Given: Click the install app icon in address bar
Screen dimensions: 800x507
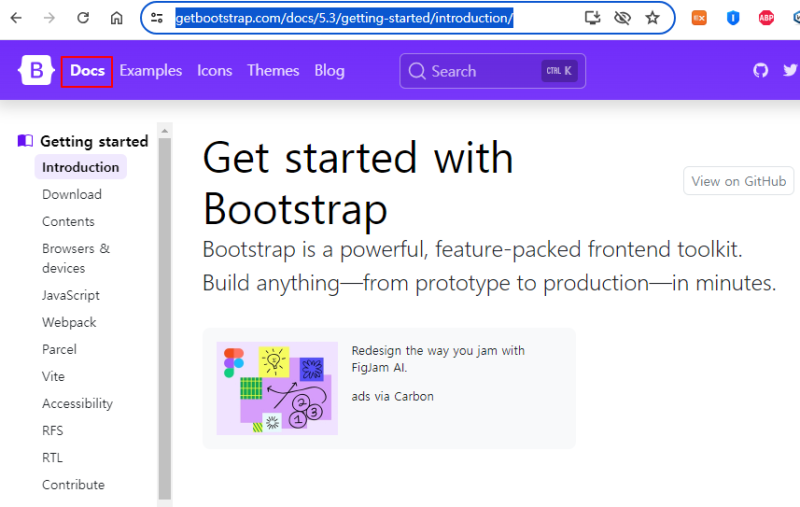Looking at the screenshot, I should (x=592, y=18).
